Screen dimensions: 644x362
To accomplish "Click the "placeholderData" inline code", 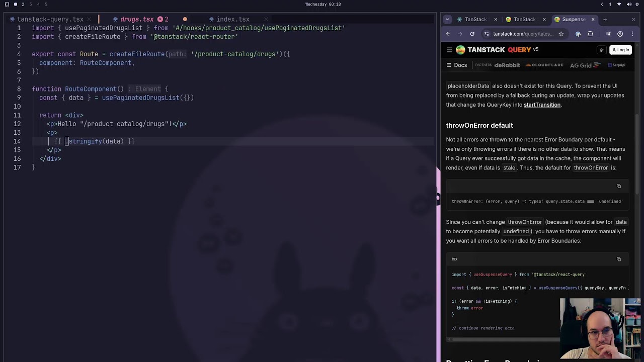I will 468,86.
